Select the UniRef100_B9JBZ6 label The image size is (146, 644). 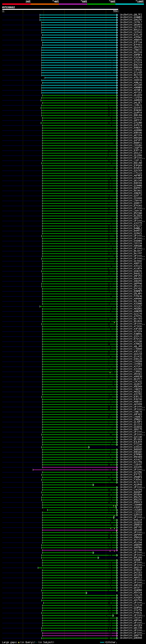[131, 321]
